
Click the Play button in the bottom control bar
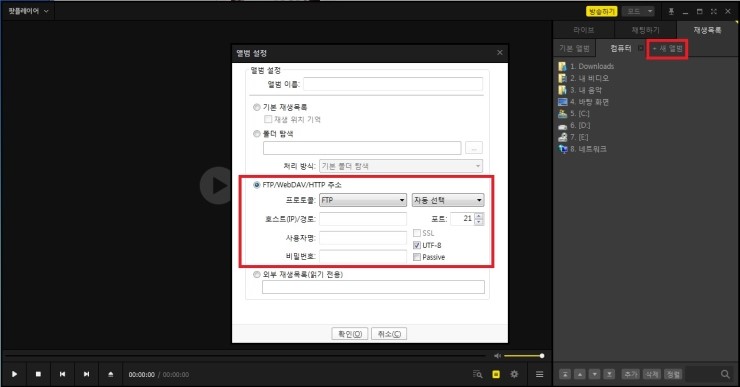click(x=15, y=374)
